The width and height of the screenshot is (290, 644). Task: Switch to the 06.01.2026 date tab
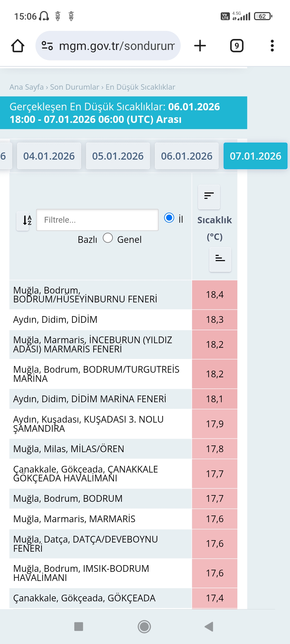click(x=187, y=156)
